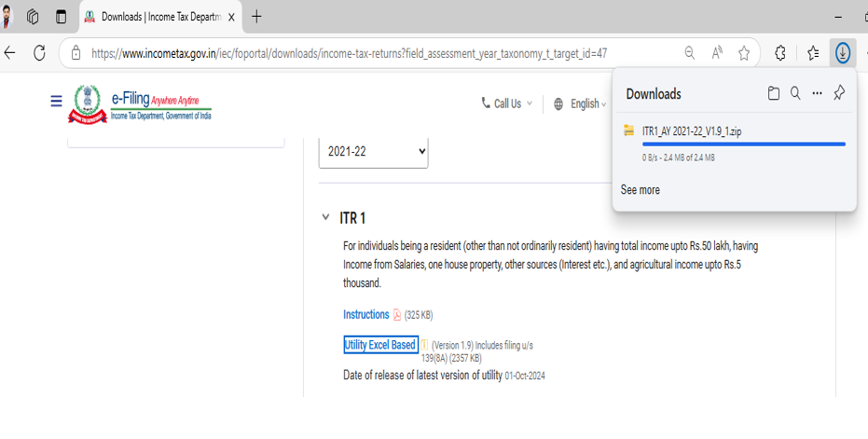Open the Downloads folder icon

click(x=774, y=93)
